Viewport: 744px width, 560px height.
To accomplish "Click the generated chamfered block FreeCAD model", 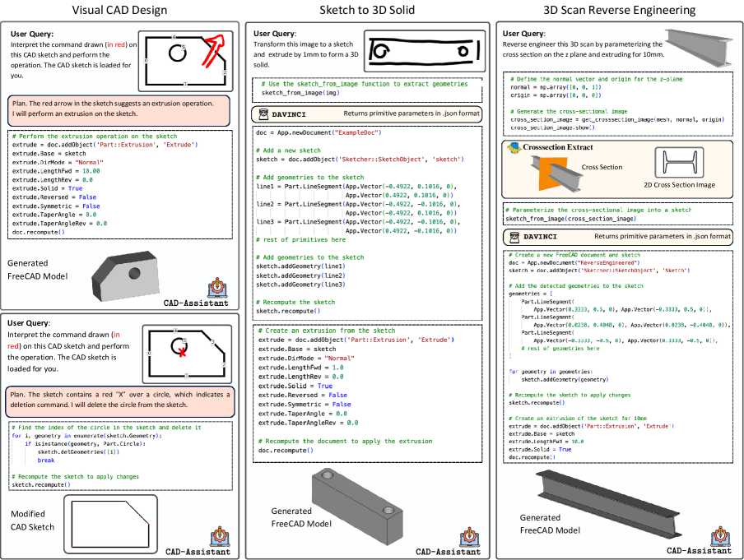I will pos(125,276).
